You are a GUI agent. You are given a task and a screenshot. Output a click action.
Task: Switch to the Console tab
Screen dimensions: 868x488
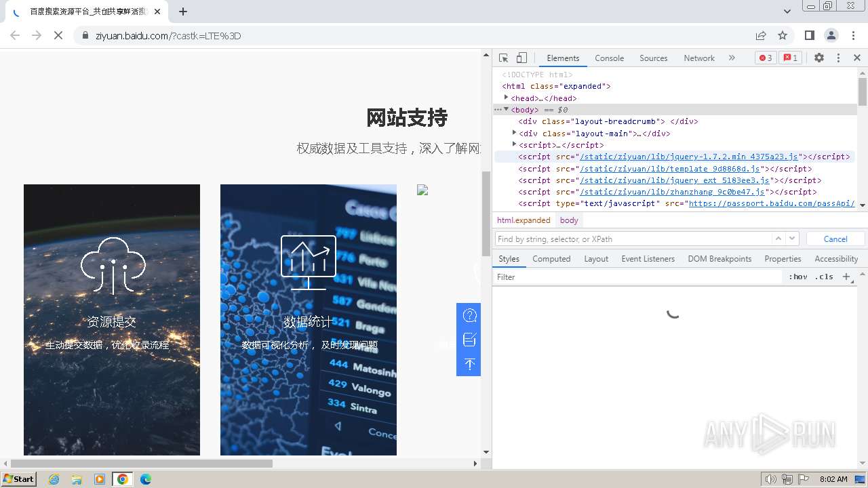tap(609, 58)
